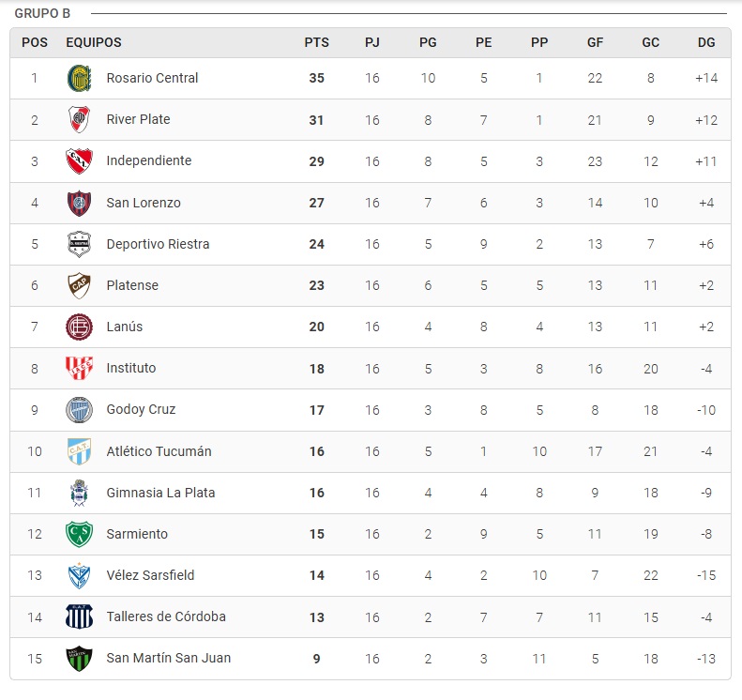Open the Atlético Tucumán team link

point(159,451)
